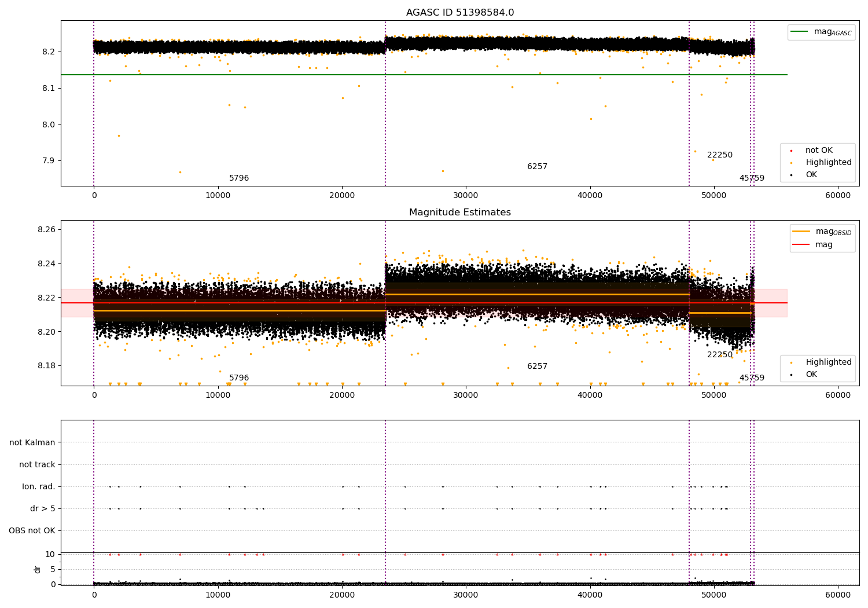Click the 'AGASC ID 51398584.0' plot title
Image resolution: width=868 pixels, height=608 pixels.
(460, 13)
